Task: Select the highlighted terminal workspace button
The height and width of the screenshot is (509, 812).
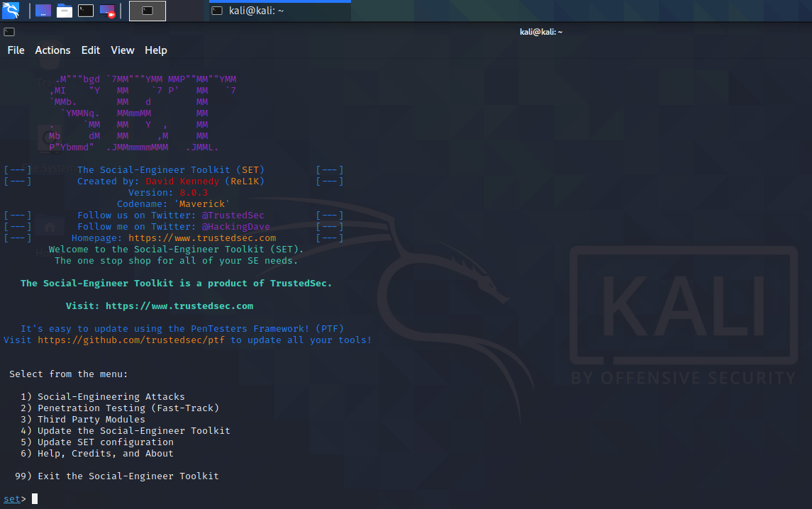Action: click(x=148, y=11)
